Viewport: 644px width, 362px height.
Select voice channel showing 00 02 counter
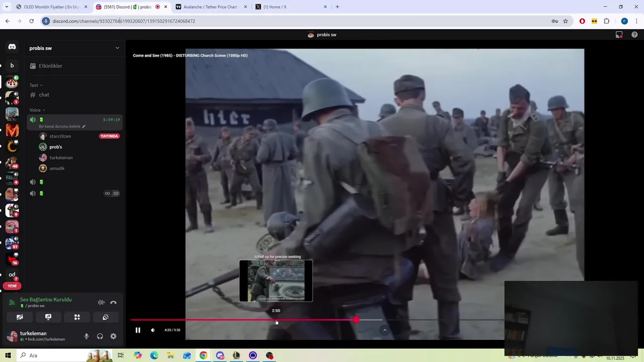pyautogui.click(x=73, y=193)
